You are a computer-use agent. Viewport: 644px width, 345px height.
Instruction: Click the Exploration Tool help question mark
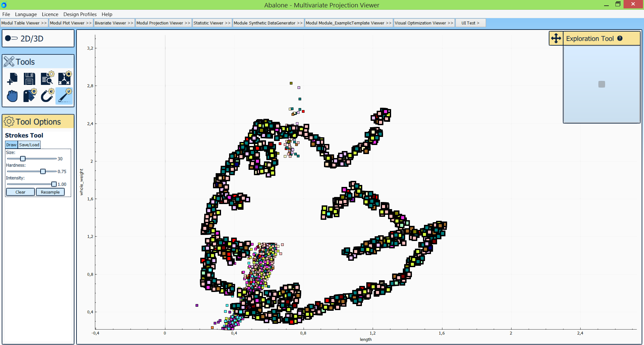(x=620, y=38)
